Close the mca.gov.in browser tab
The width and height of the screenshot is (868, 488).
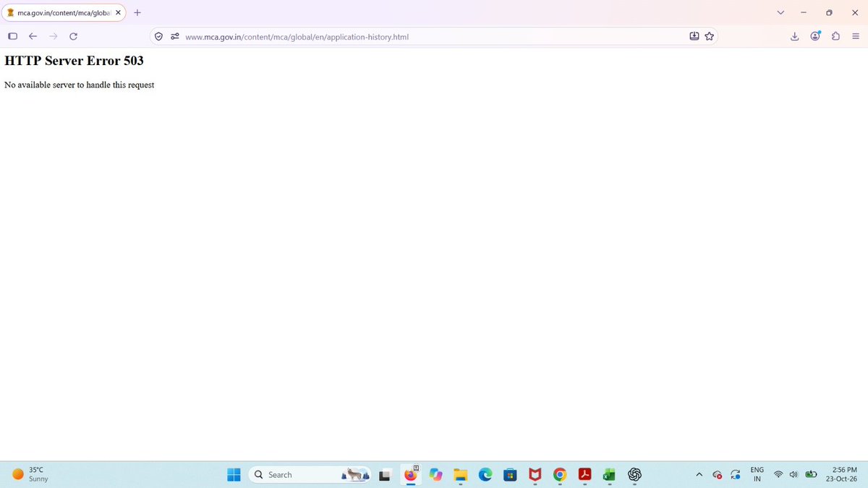(119, 12)
